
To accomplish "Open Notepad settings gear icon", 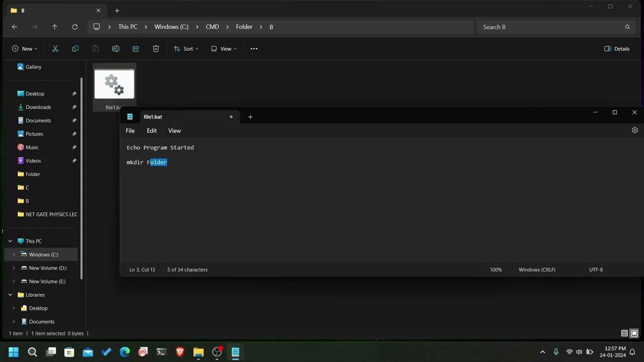I will pyautogui.click(x=634, y=130).
